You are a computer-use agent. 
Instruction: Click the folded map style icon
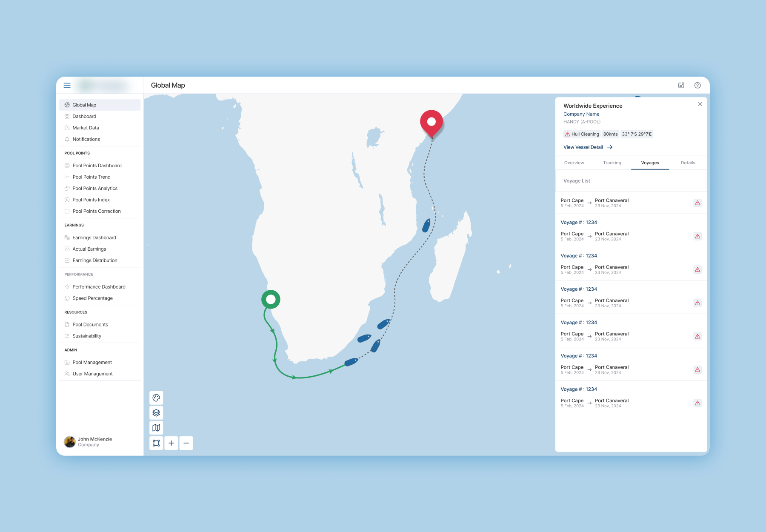click(156, 428)
